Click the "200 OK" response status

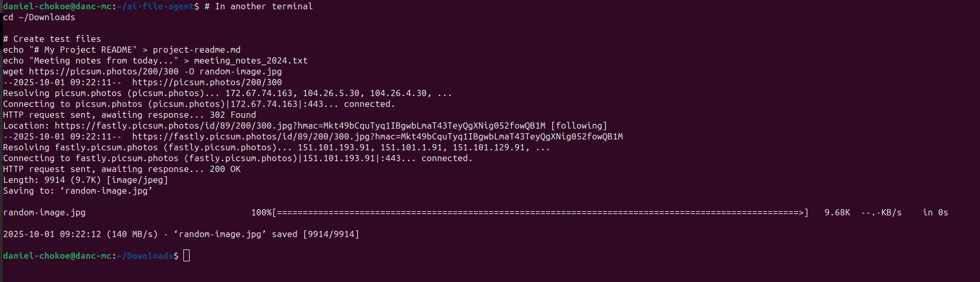225,169
